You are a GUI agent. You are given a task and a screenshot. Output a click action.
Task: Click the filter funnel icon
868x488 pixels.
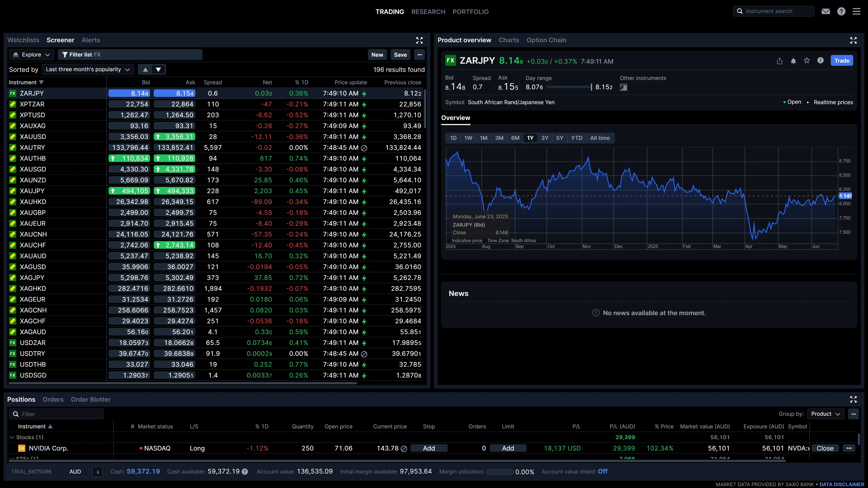tap(65, 54)
